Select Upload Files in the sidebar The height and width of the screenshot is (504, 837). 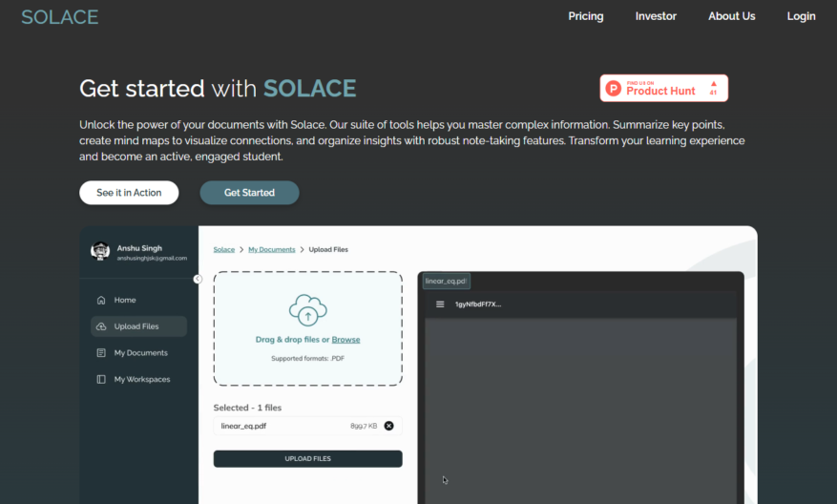(x=138, y=326)
